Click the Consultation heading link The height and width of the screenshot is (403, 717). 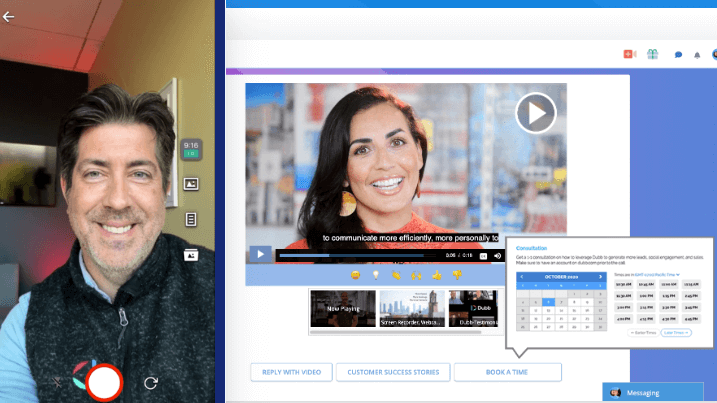(531, 248)
